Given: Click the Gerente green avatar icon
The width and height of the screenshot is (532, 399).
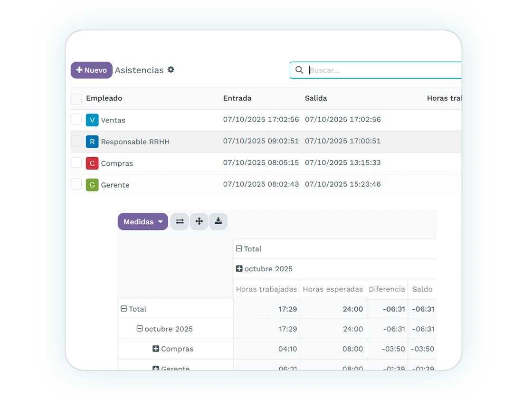Looking at the screenshot, I should pos(92,185).
